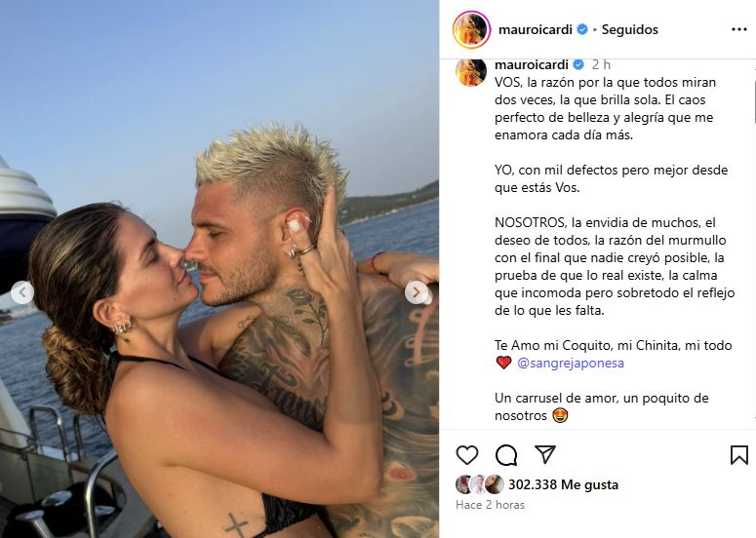Viewport: 756px width, 538px height.
Task: Open more options three-dot menu
Action: (x=739, y=29)
